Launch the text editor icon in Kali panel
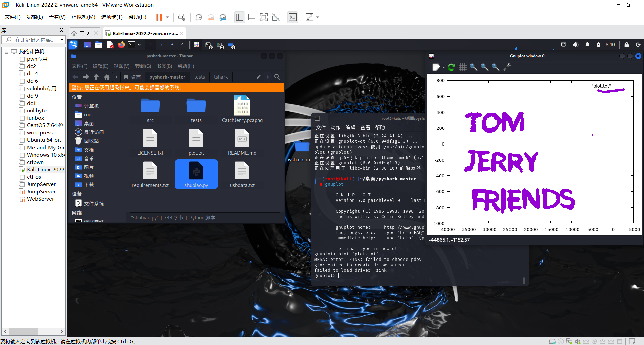Viewport: 644px width, 345px height. click(x=110, y=45)
